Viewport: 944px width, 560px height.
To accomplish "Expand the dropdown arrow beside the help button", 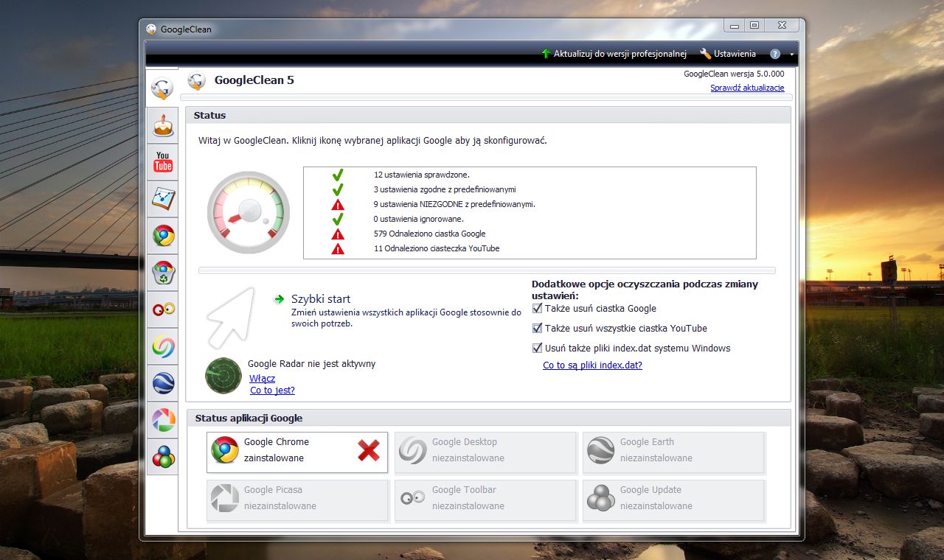I will coord(791,54).
